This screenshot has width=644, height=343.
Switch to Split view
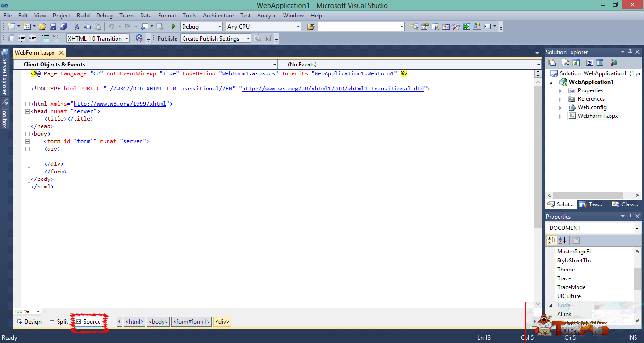pyautogui.click(x=59, y=322)
